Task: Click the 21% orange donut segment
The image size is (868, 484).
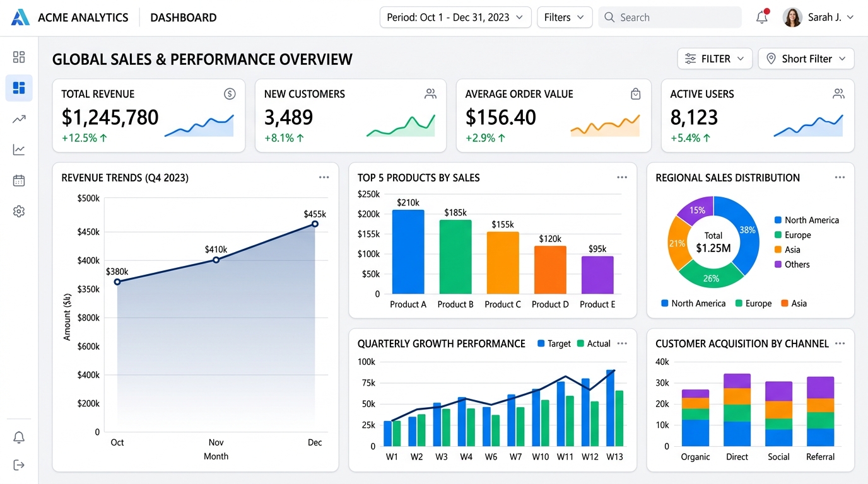Action: point(677,243)
